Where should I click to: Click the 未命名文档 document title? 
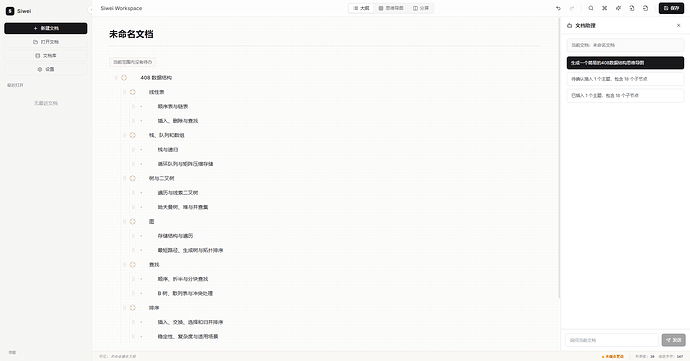coord(131,34)
